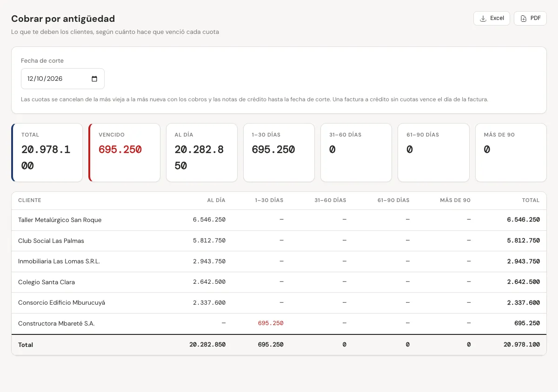Click the 31–60 DÍAS table column header
Image resolution: width=558 pixels, height=392 pixels.
click(331, 201)
